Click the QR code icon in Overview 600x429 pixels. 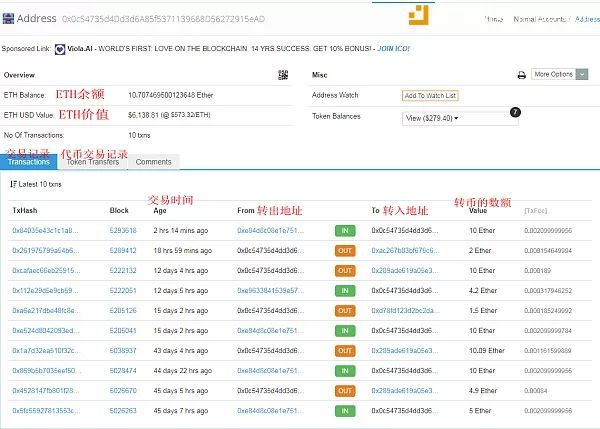pos(283,75)
